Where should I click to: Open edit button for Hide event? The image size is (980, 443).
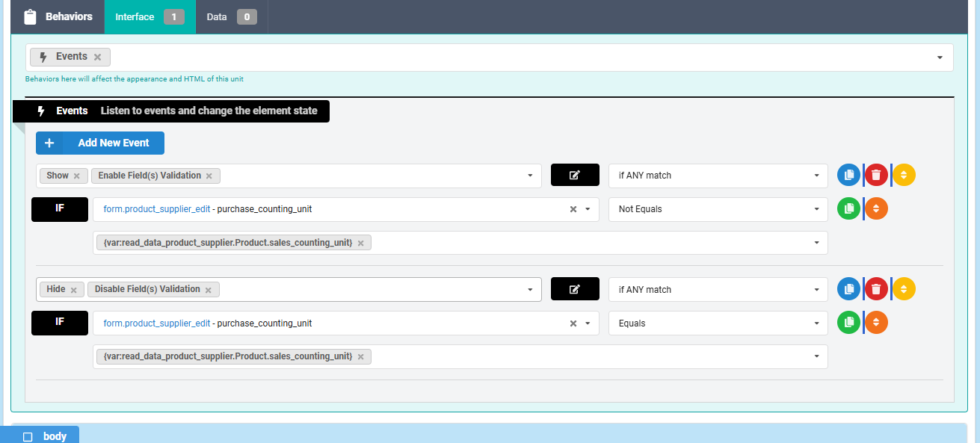(x=575, y=289)
